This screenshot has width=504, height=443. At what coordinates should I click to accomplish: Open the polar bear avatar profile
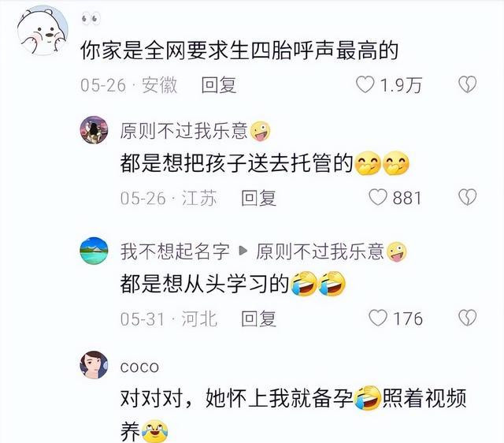point(43,32)
